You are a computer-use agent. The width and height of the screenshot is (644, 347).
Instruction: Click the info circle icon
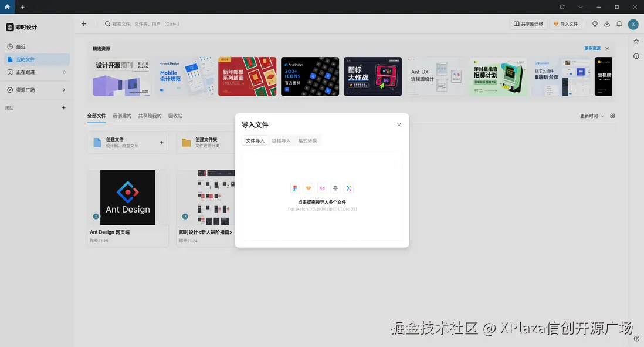tap(636, 56)
